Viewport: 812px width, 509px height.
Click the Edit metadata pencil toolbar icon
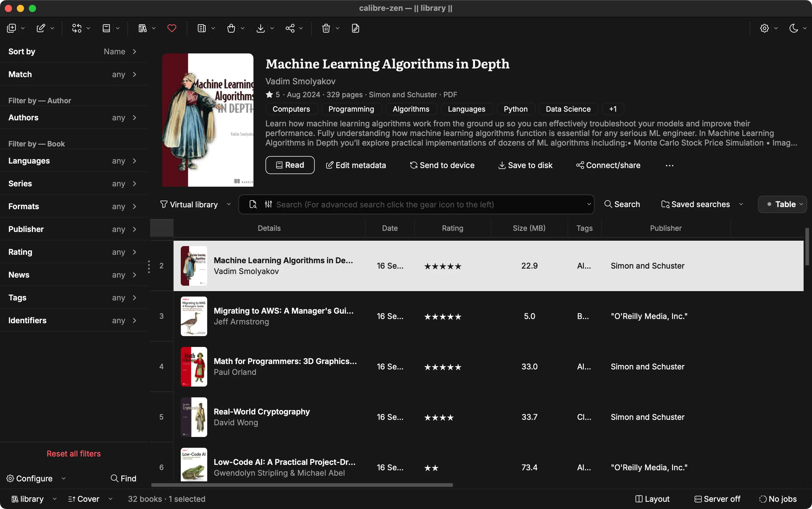41,28
